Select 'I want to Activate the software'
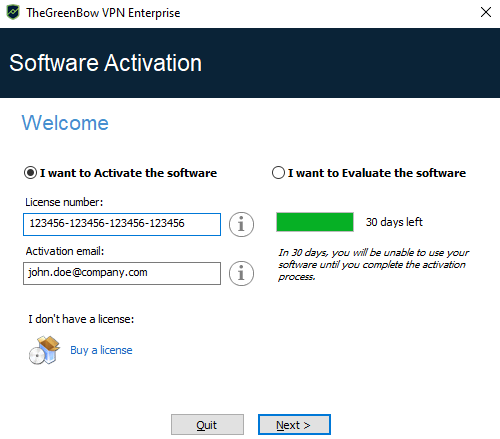The width and height of the screenshot is (500, 439). click(x=120, y=173)
